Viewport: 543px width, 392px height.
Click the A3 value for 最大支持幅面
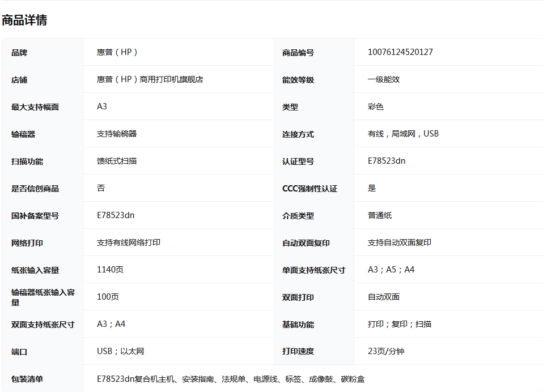(x=102, y=106)
